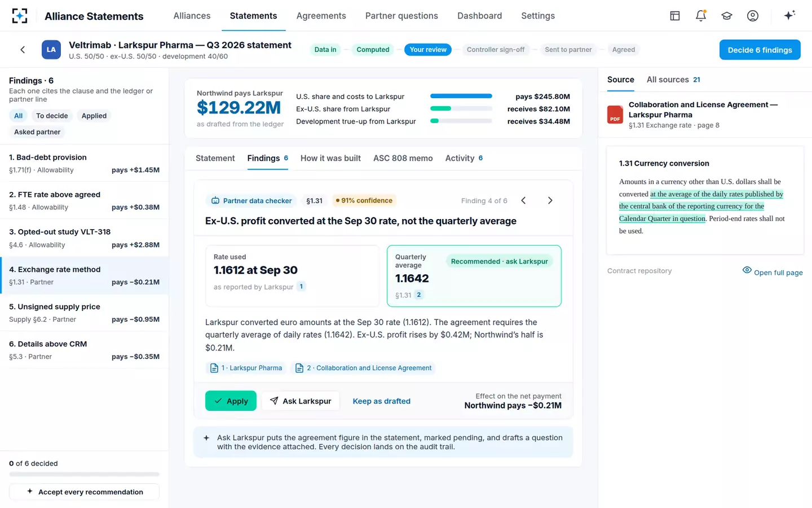Click the decided findings progress bar
812x508 pixels.
(x=85, y=474)
